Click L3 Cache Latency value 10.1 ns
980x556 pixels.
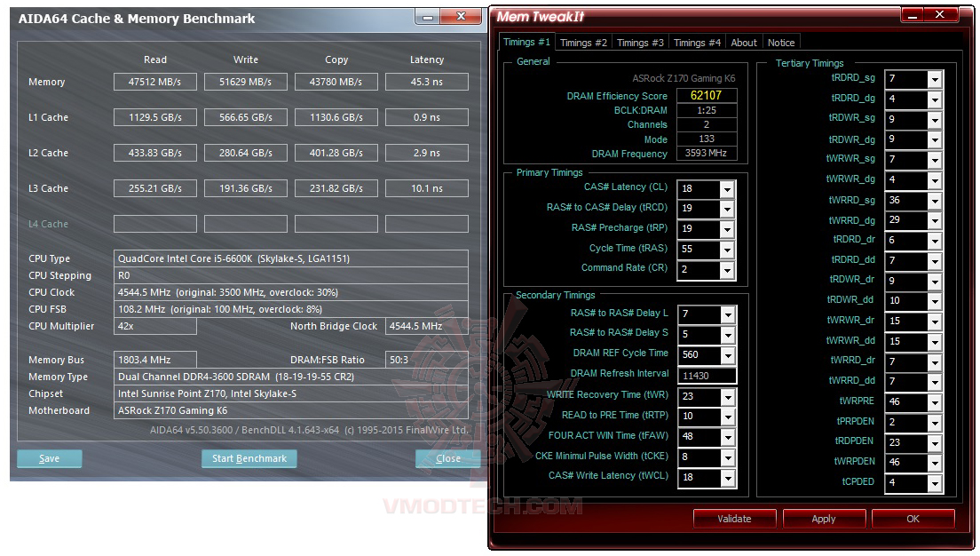(427, 188)
